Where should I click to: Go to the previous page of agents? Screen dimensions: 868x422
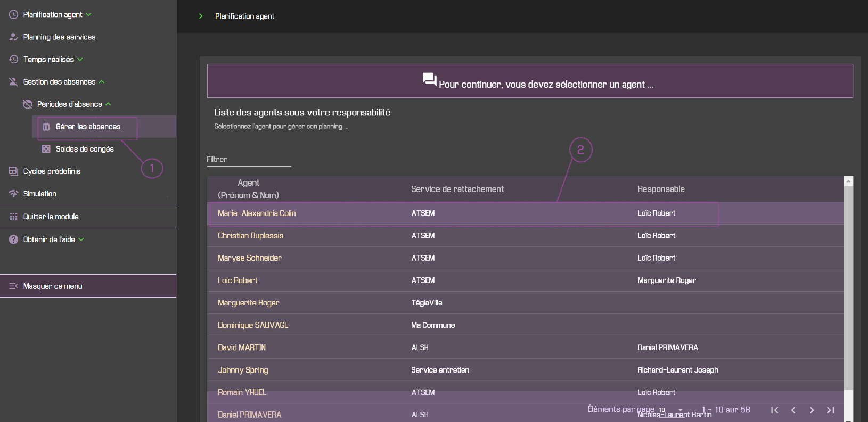[x=793, y=410]
